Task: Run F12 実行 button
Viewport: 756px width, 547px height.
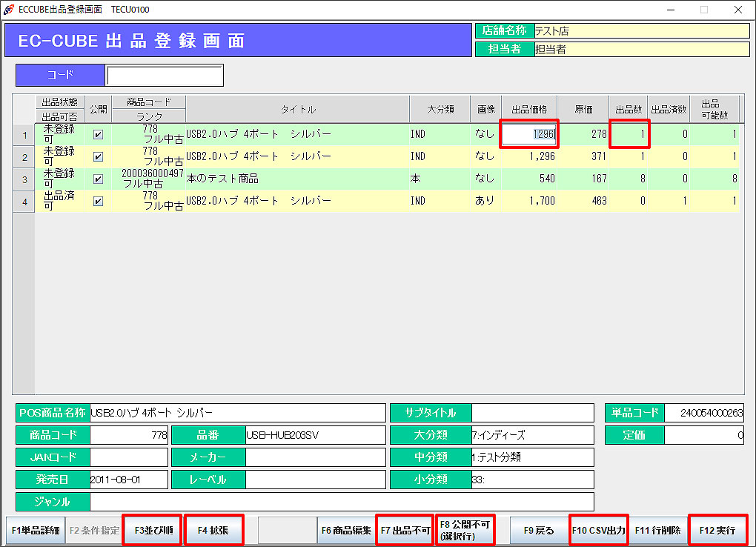Action: click(717, 531)
